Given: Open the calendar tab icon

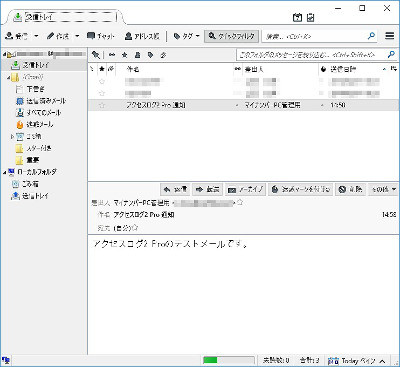Looking at the screenshot, I should coord(297,17).
